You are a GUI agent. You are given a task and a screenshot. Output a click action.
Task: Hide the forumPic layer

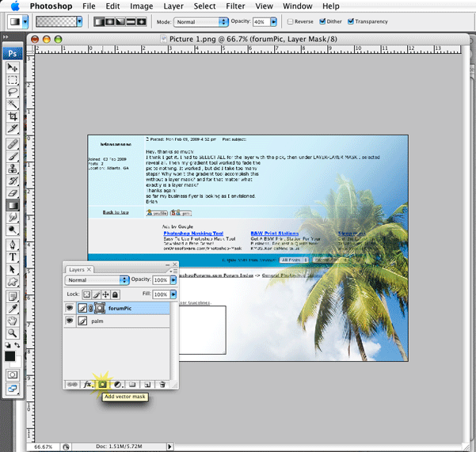(x=70, y=308)
